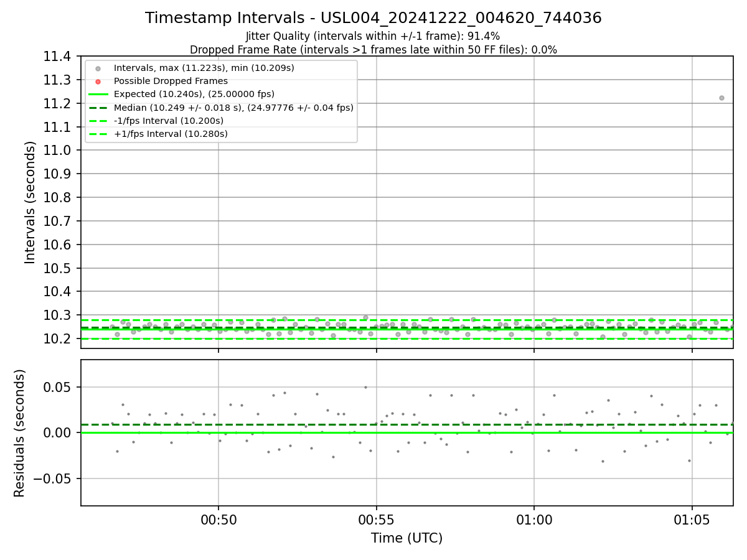Click legend entry 'Intervals, max (11.223s), min (10.209s)'
Image resolution: width=747 pixels, height=560 pixels.
204,68
